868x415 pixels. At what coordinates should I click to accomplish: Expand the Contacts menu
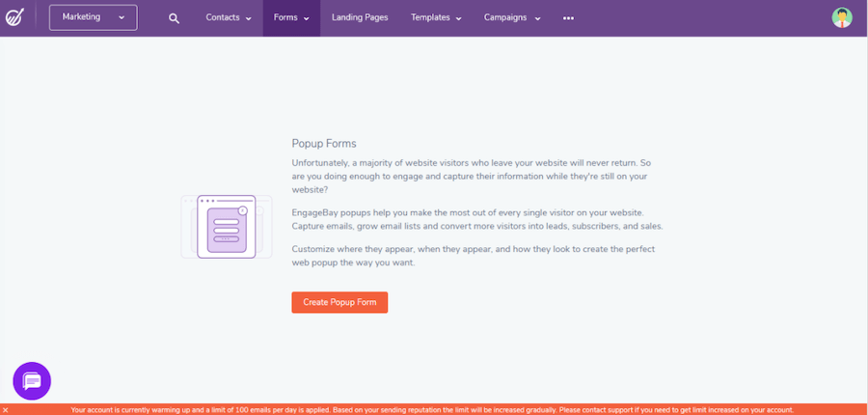coord(229,17)
